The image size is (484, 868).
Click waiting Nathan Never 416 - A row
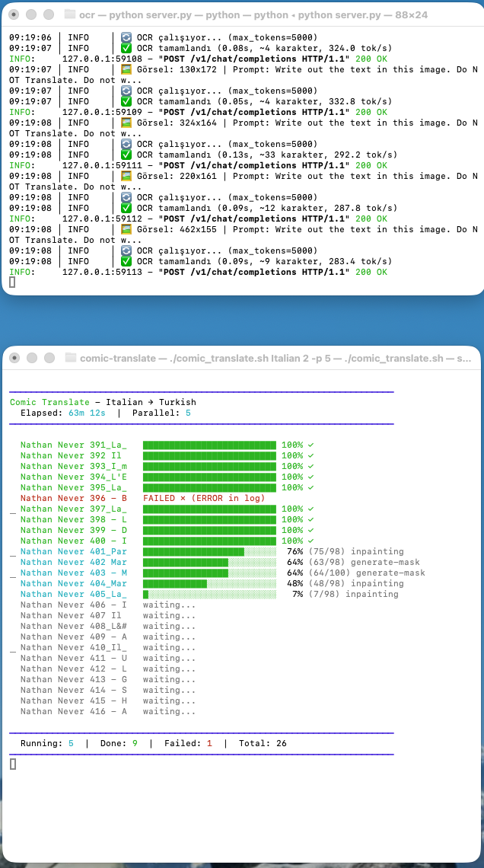point(108,711)
